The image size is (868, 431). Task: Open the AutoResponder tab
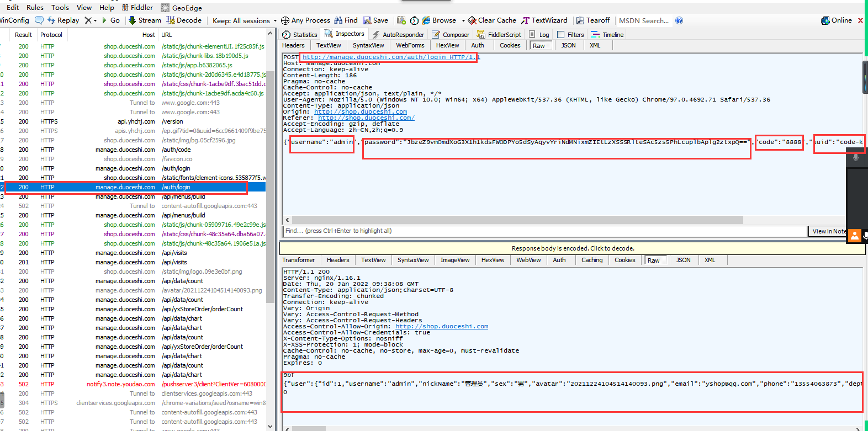coord(398,34)
